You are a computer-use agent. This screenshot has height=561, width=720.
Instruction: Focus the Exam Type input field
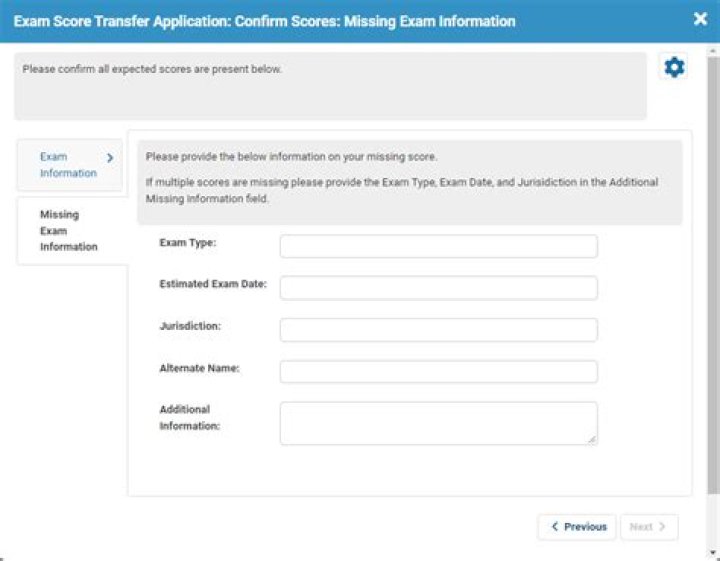coord(438,246)
